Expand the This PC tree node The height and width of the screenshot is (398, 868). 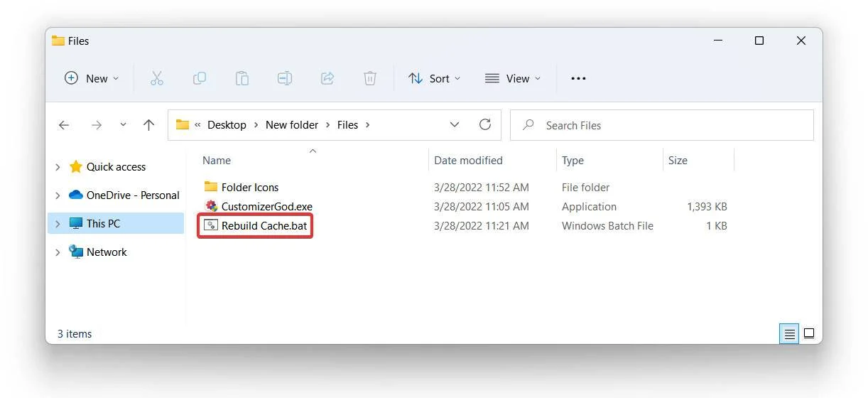(x=58, y=224)
